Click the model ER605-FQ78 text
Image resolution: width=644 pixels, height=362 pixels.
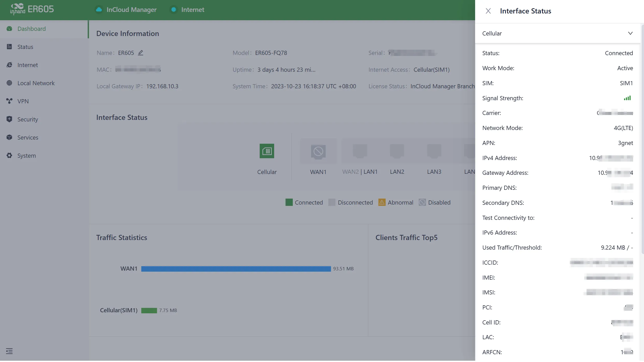[271, 53]
